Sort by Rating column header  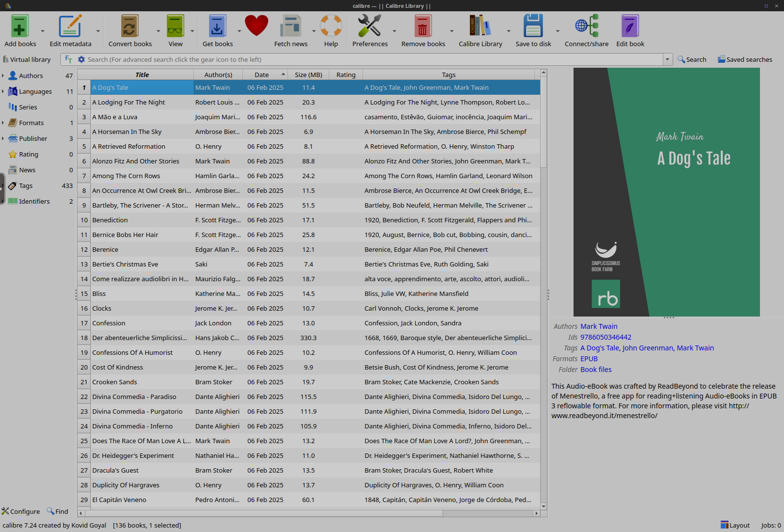coord(346,75)
